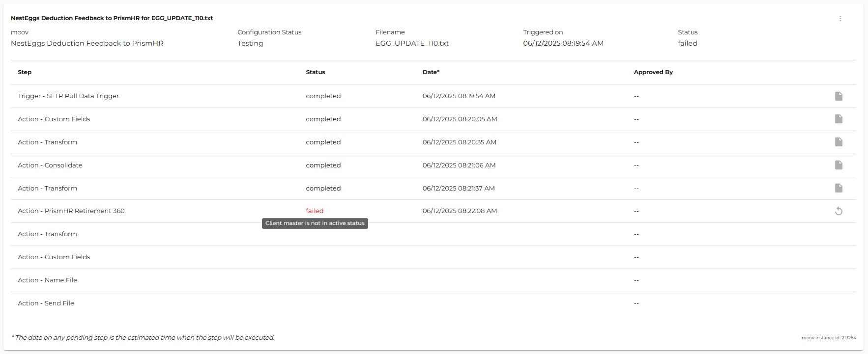Retry the failed PrismHR Retirement 360 step

coord(839,211)
